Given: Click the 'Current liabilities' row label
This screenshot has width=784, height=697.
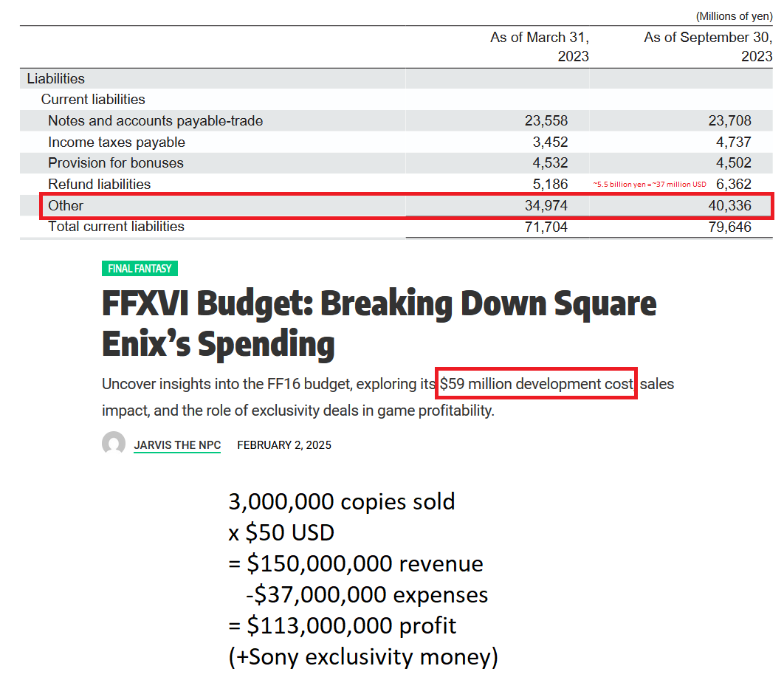Looking at the screenshot, I should pyautogui.click(x=93, y=100).
